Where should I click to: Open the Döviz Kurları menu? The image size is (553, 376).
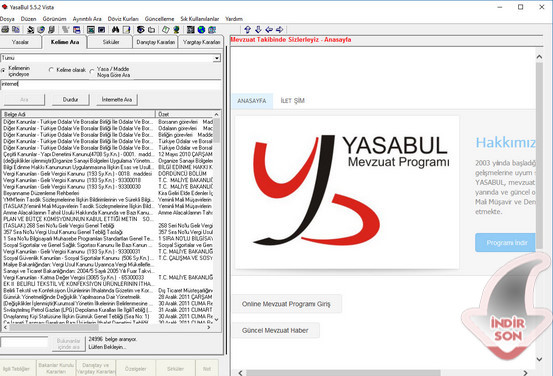(123, 19)
